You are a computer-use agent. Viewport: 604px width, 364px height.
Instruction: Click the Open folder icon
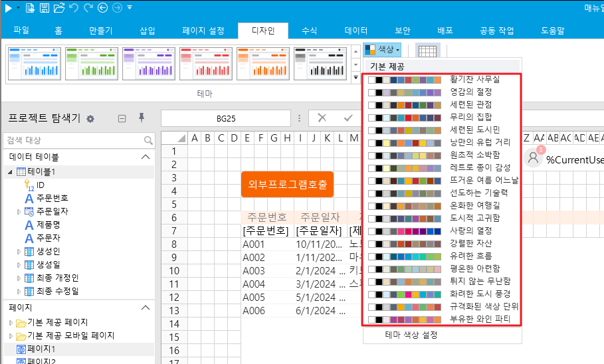tap(58, 8)
